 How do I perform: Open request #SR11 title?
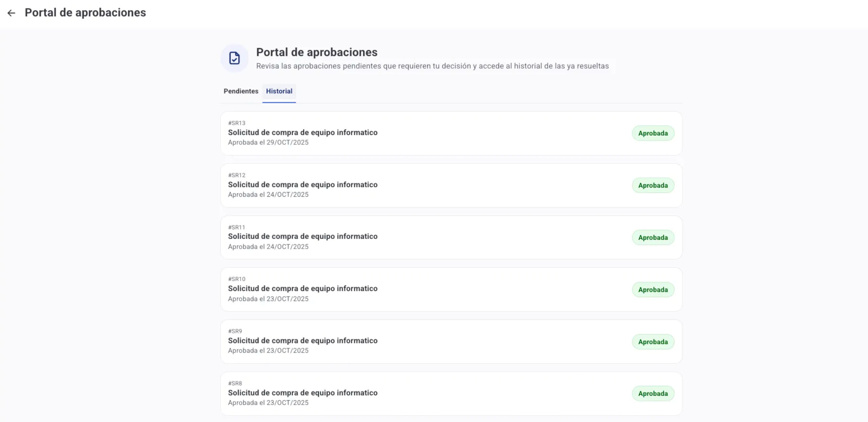(x=302, y=236)
